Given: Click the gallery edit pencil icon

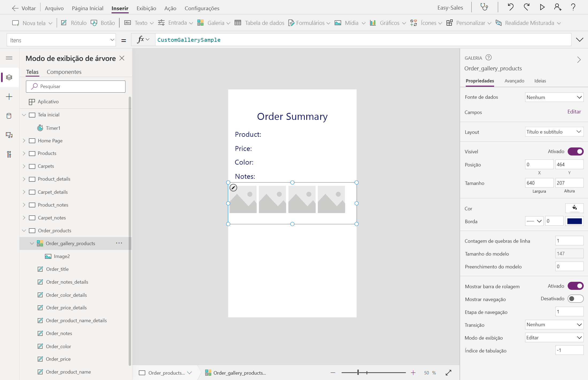Looking at the screenshot, I should (233, 188).
